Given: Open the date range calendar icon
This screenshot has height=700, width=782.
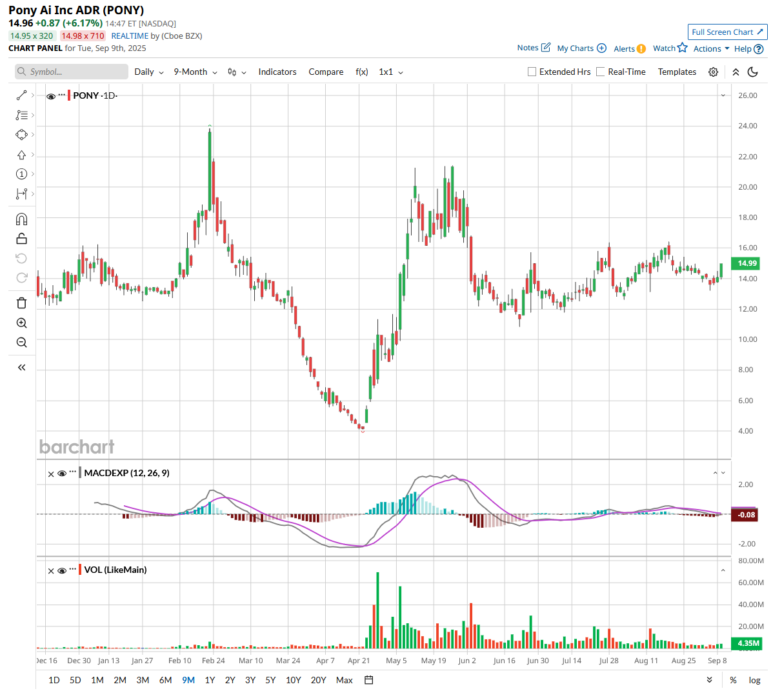Looking at the screenshot, I should (369, 680).
